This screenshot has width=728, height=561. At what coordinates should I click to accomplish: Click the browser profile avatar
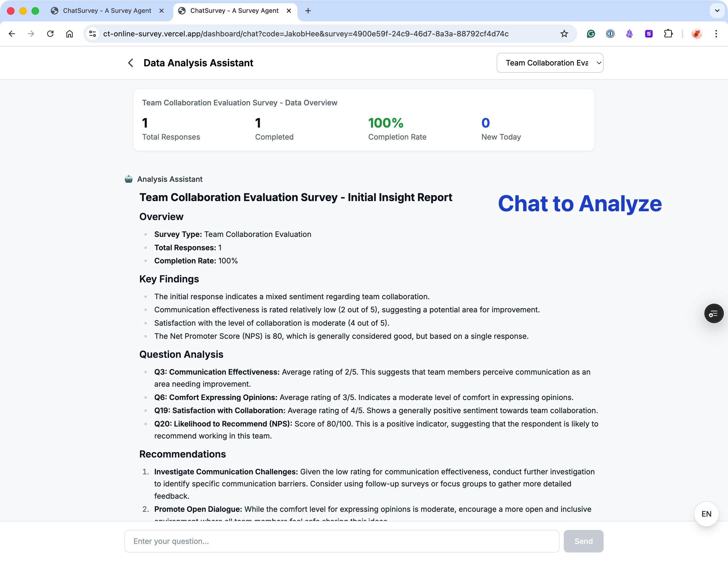click(x=697, y=34)
